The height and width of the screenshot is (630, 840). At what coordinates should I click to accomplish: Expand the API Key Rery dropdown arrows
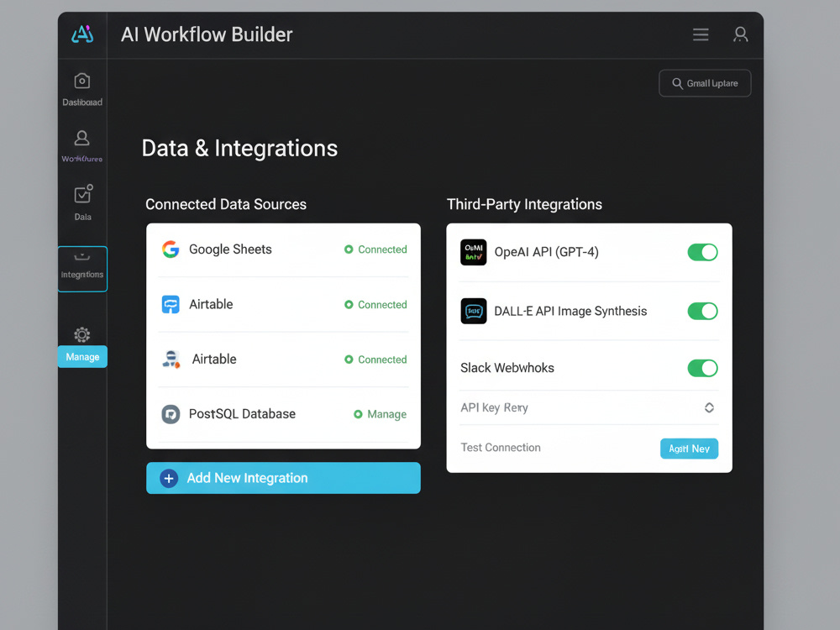point(709,407)
